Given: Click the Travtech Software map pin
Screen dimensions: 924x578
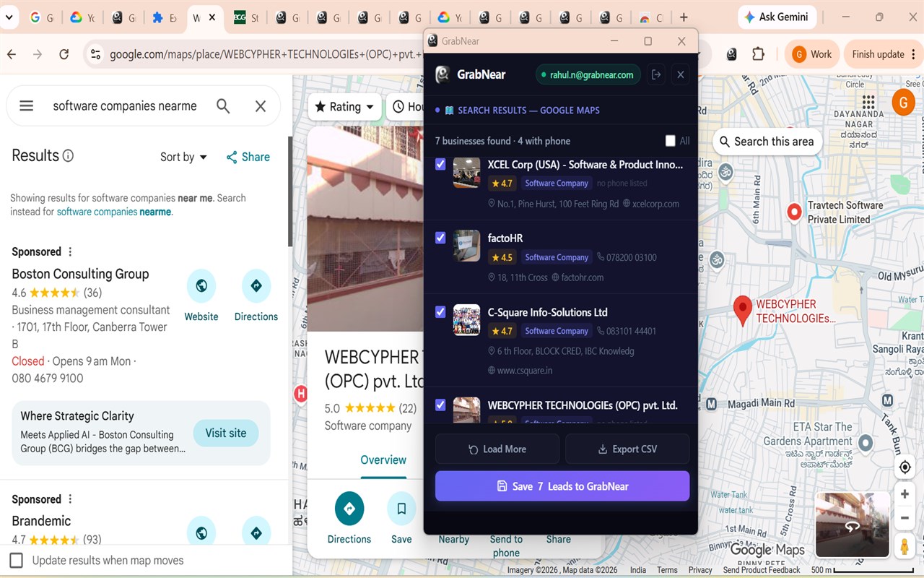Looking at the screenshot, I should [794, 212].
